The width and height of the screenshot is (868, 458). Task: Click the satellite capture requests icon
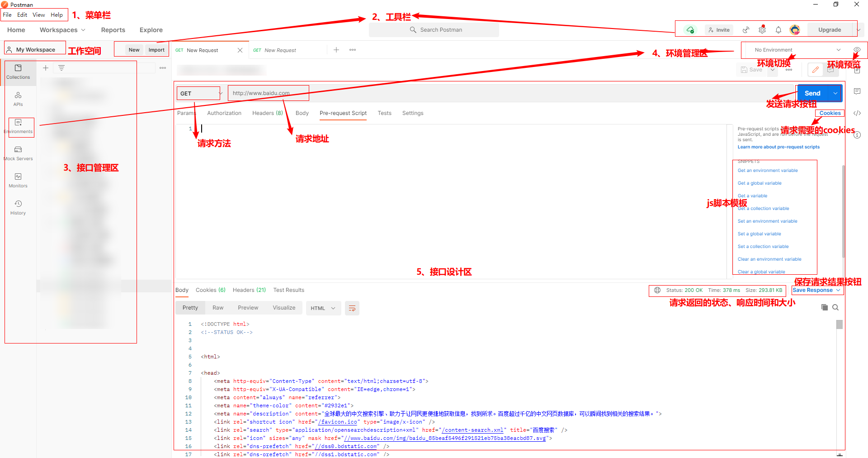(746, 30)
